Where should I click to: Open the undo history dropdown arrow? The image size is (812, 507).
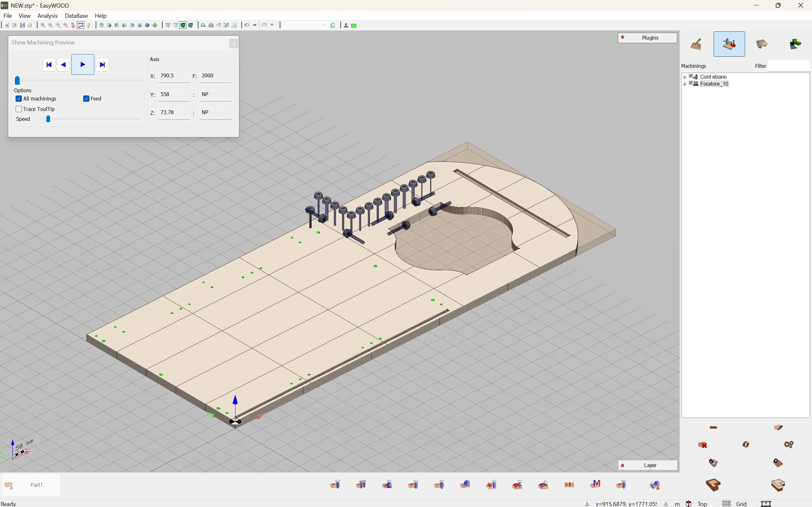255,25
